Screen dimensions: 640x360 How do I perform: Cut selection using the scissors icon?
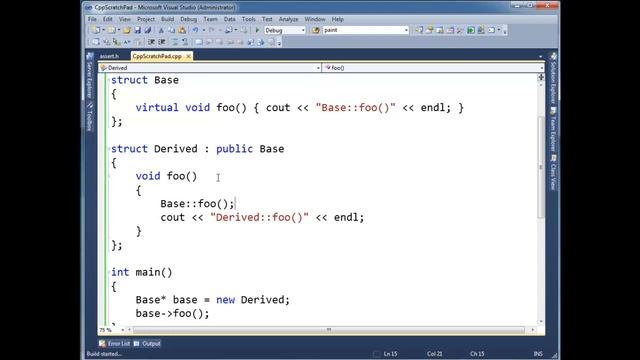161,30
